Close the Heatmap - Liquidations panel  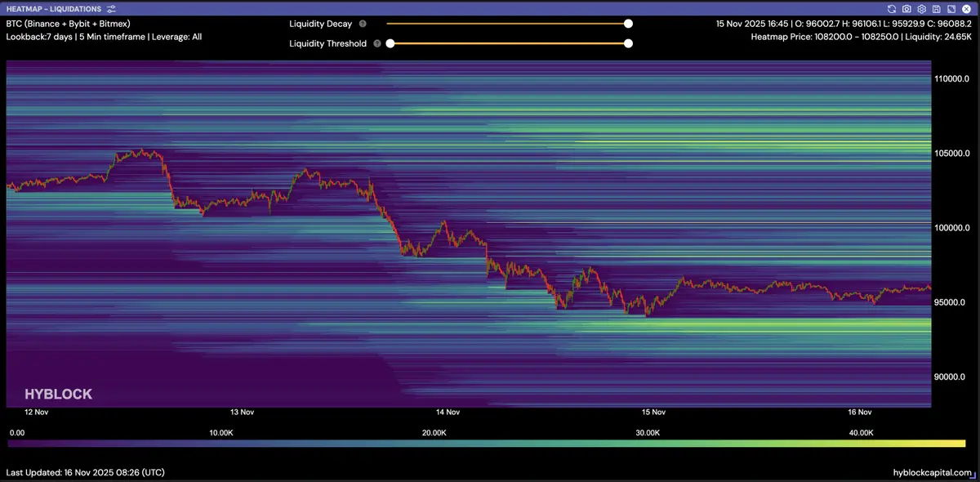click(x=964, y=9)
